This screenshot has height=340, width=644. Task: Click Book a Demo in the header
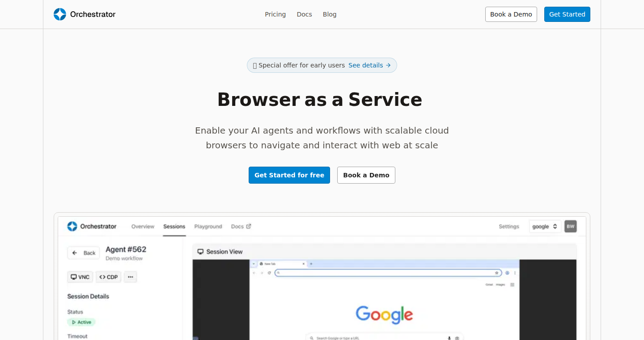511,14
